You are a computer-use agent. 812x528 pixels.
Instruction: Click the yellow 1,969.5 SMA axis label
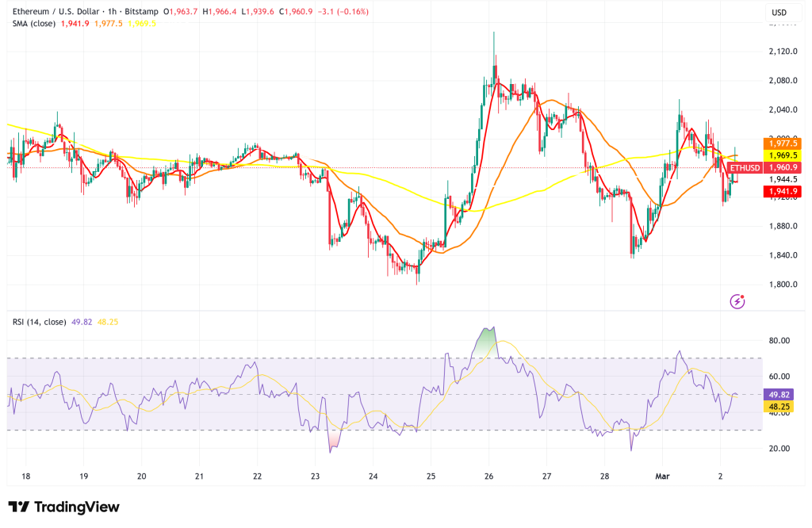(x=781, y=156)
